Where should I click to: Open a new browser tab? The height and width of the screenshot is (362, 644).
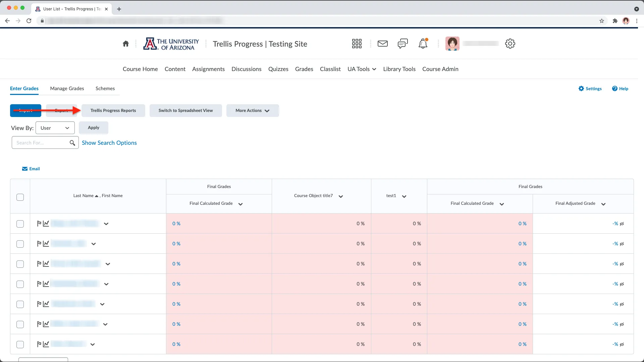[x=119, y=9]
